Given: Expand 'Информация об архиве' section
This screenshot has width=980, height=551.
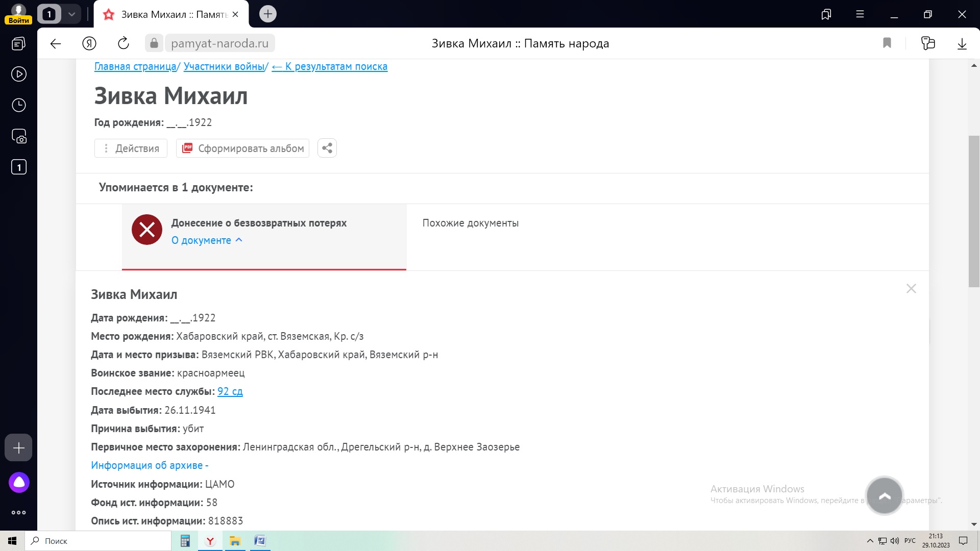Looking at the screenshot, I should [x=149, y=465].
